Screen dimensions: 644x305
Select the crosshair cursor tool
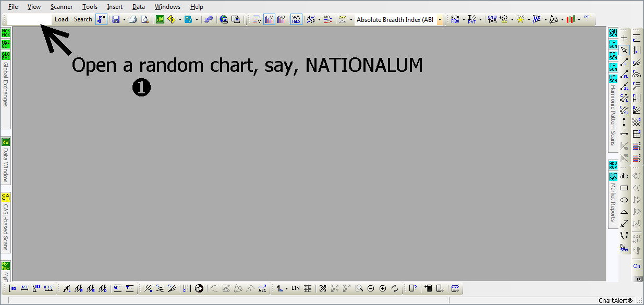(x=624, y=38)
